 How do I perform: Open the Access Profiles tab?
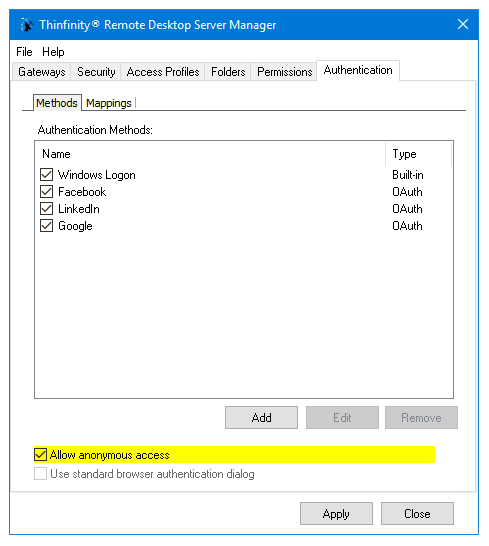[163, 72]
